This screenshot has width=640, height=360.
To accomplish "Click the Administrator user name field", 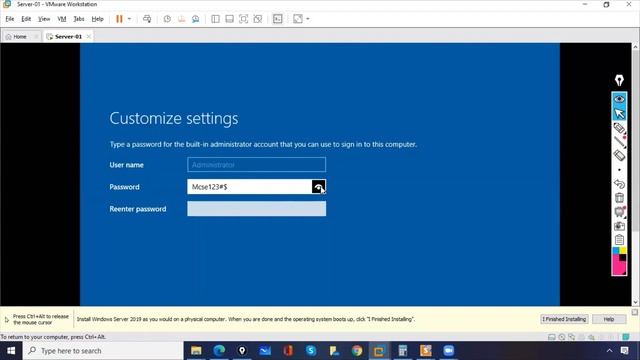I will 256,164.
